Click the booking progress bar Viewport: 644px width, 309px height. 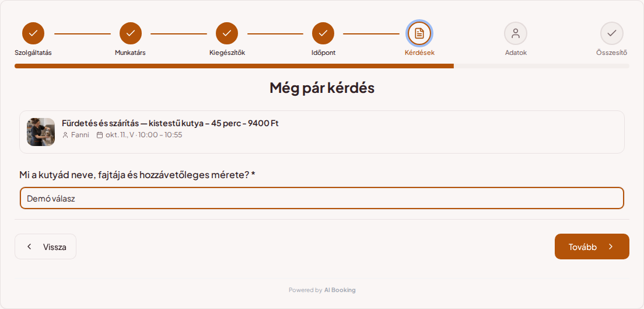click(x=322, y=66)
